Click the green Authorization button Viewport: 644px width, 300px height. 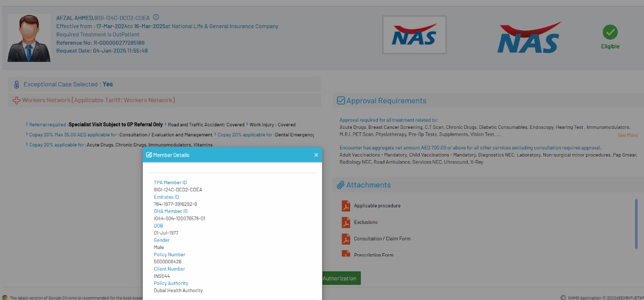[x=340, y=278]
